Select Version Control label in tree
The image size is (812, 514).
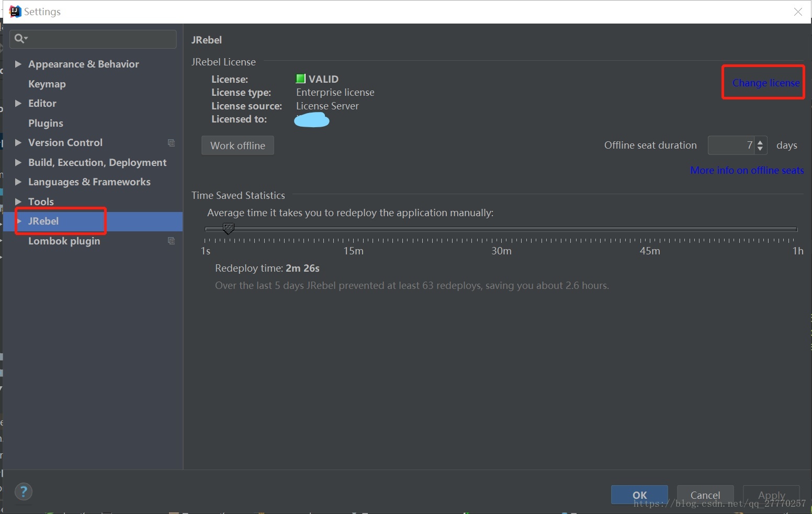[65, 142]
